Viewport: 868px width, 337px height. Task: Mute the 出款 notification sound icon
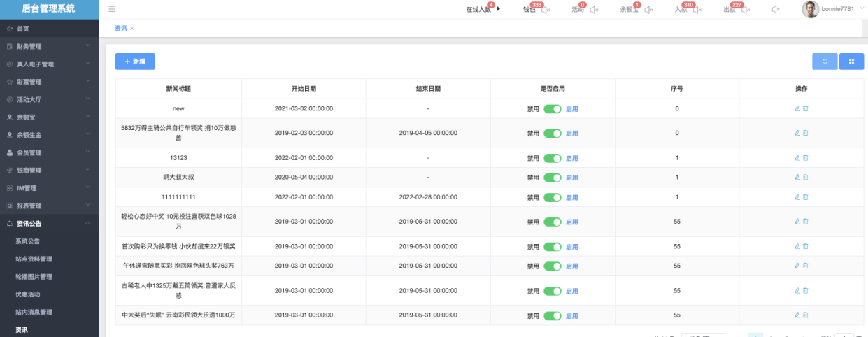point(746,10)
